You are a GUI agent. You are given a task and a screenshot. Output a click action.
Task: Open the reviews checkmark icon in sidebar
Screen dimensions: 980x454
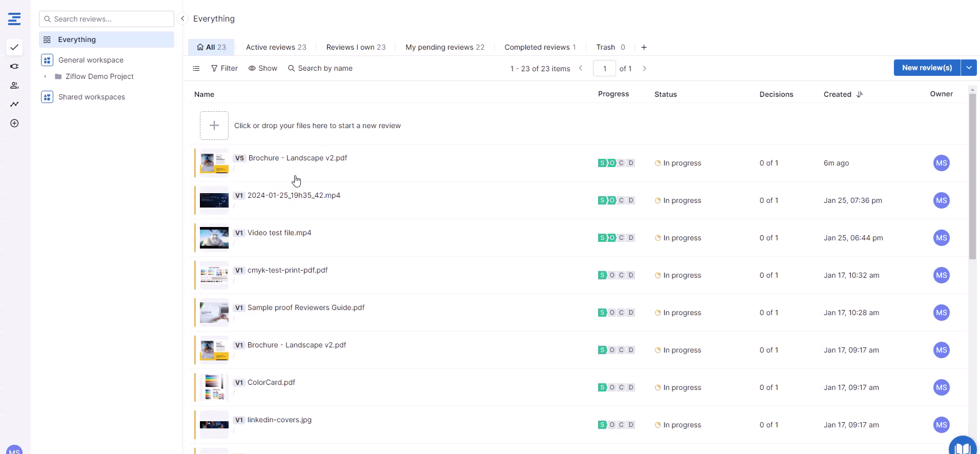click(x=14, y=47)
